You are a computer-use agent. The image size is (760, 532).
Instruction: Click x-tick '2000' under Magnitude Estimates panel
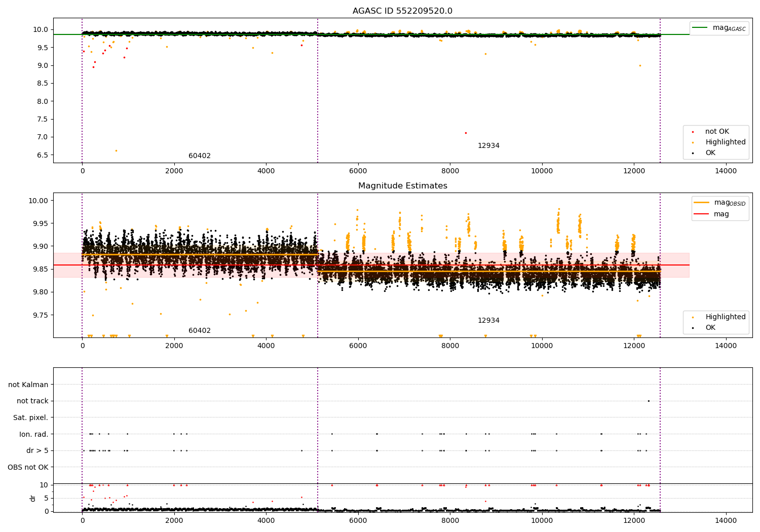coord(174,346)
